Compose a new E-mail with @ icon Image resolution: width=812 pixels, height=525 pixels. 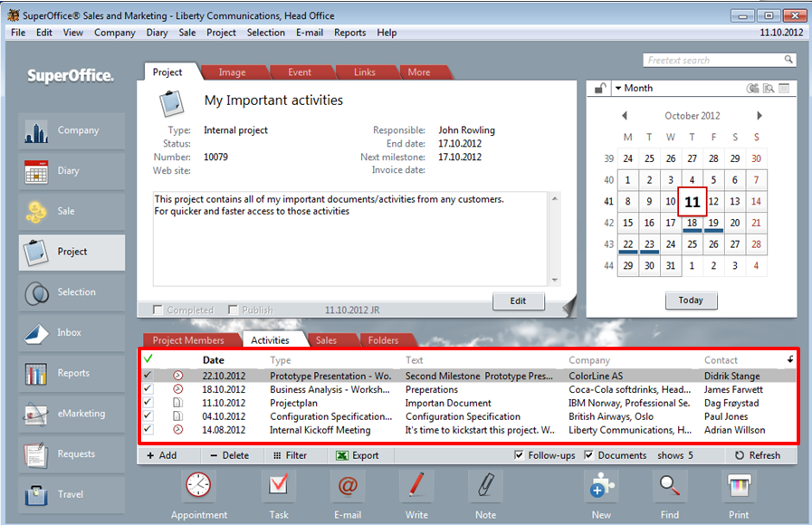pos(348,485)
